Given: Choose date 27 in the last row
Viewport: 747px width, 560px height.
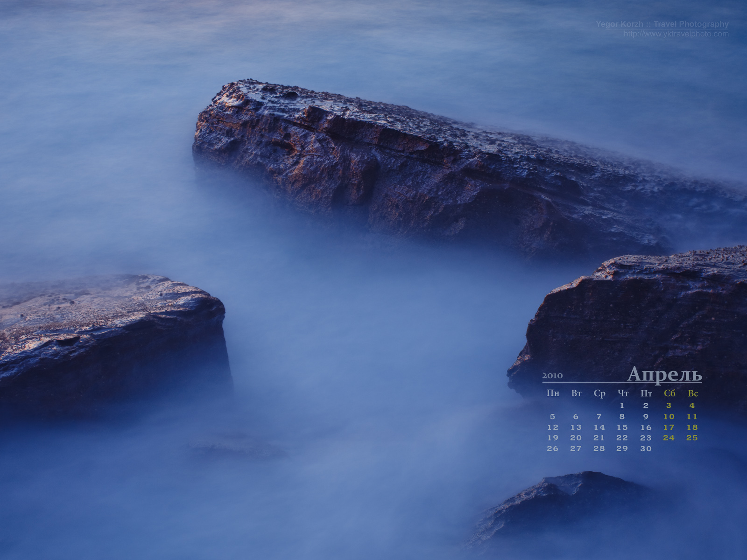Looking at the screenshot, I should pos(576,448).
